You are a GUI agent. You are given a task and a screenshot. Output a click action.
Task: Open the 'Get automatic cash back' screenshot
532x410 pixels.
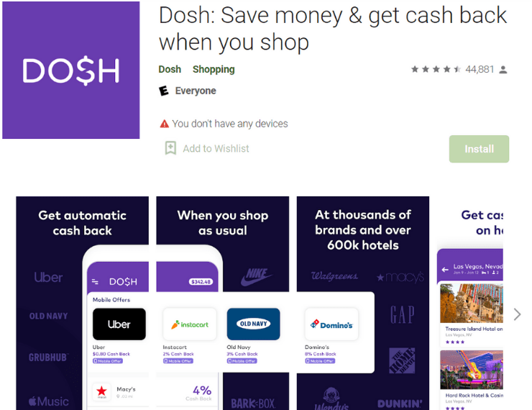click(82, 303)
